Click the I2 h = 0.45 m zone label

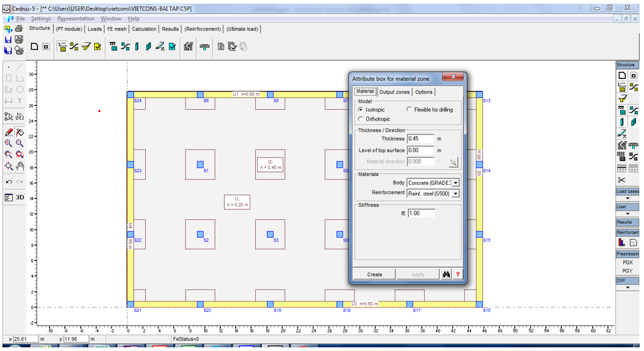pyautogui.click(x=270, y=165)
